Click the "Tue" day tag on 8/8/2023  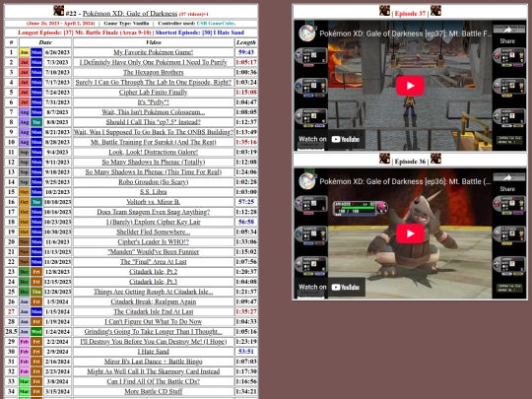pyautogui.click(x=36, y=122)
